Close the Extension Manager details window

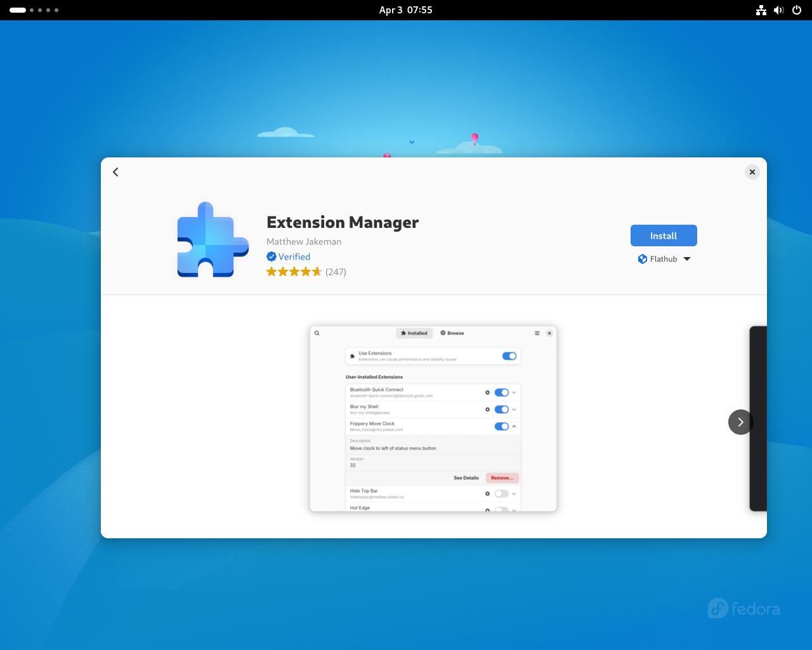pos(752,172)
